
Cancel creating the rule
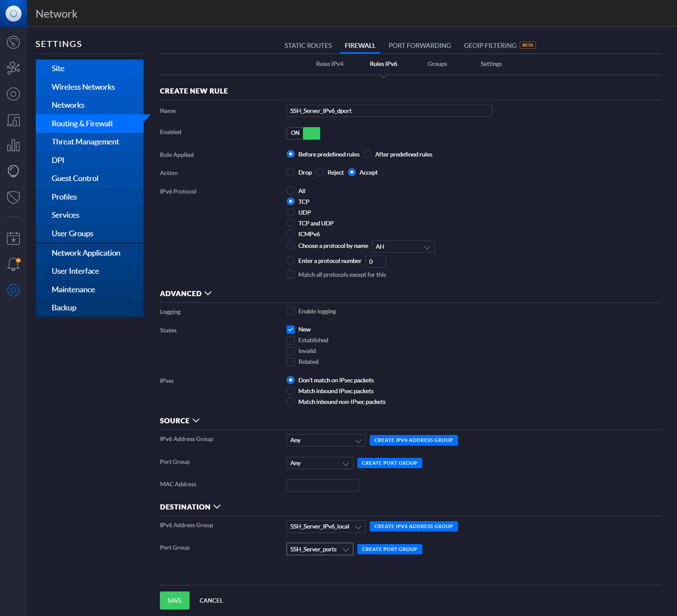(211, 600)
